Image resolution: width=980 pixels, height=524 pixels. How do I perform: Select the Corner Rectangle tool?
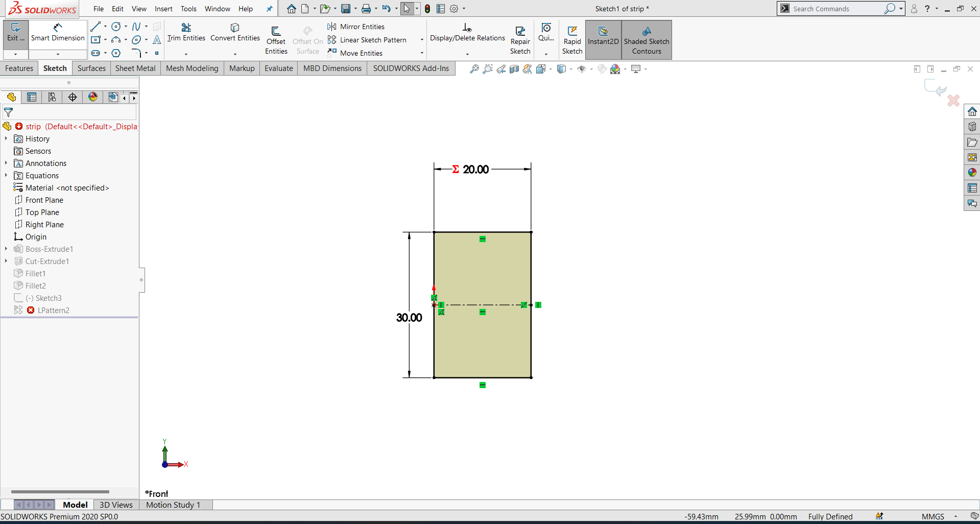coord(95,40)
